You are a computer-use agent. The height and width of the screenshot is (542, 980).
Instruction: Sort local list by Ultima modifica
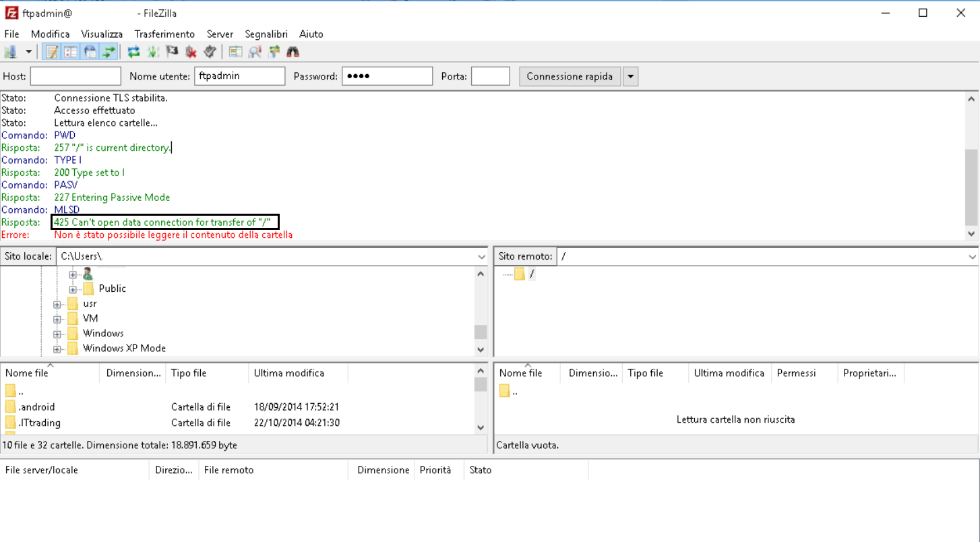coord(298,373)
